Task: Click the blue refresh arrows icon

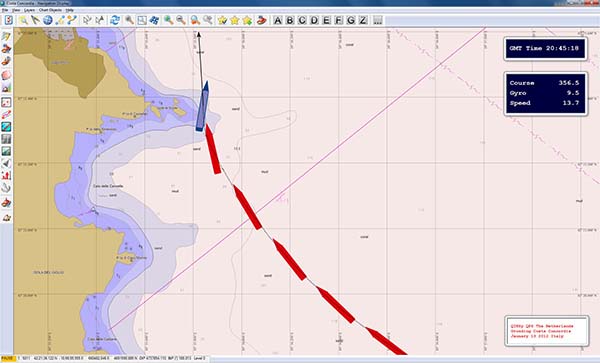Action: pyautogui.click(x=115, y=20)
